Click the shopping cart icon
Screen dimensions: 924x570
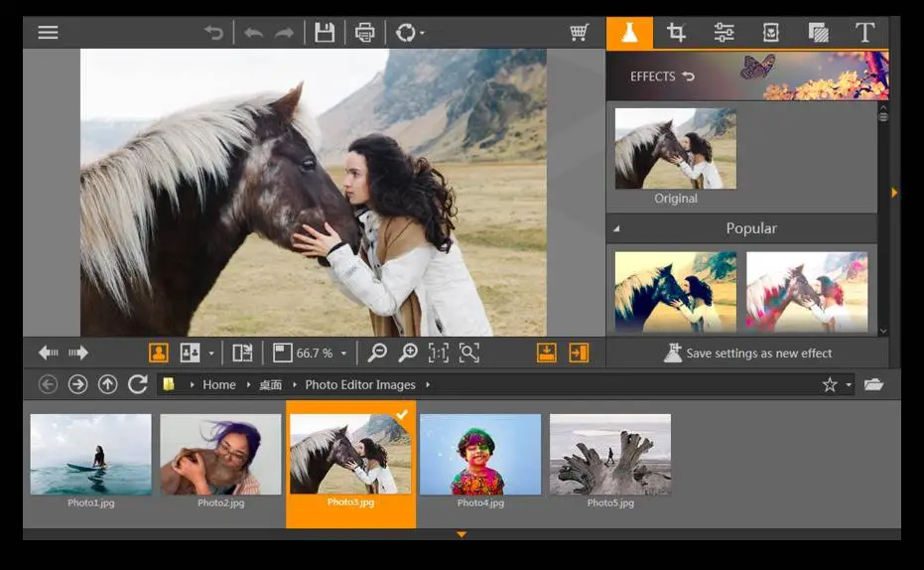click(580, 32)
